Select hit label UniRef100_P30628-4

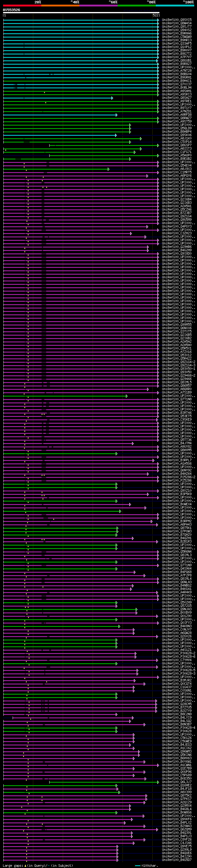click(179, 728)
